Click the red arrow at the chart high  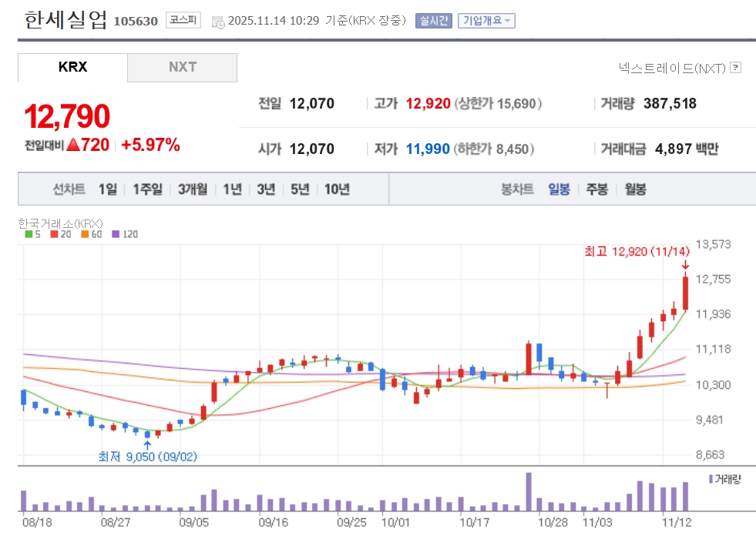pyautogui.click(x=685, y=266)
